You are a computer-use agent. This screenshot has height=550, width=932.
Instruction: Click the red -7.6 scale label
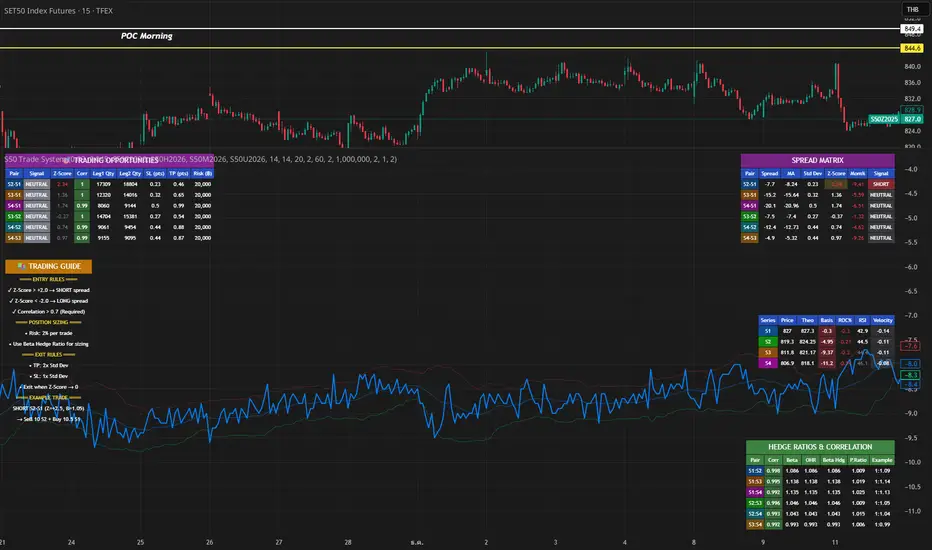(x=910, y=345)
